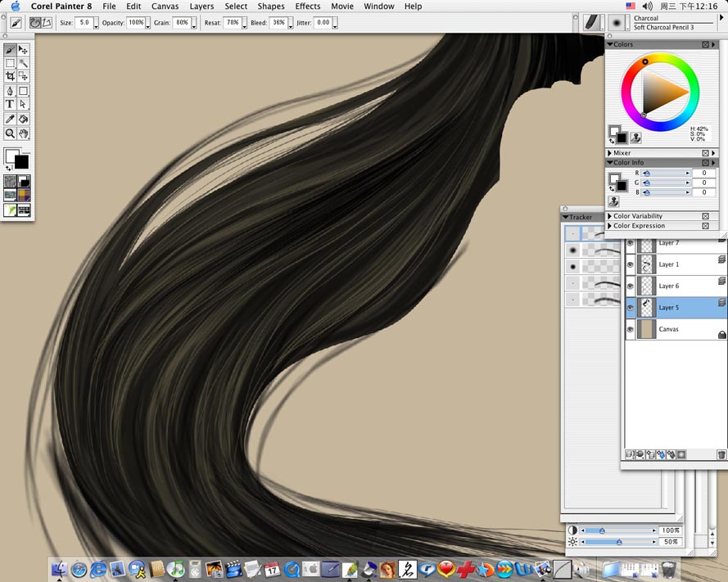Toggle visibility eye of Layer 7
Viewport: 728px width, 582px height.
tap(630, 243)
